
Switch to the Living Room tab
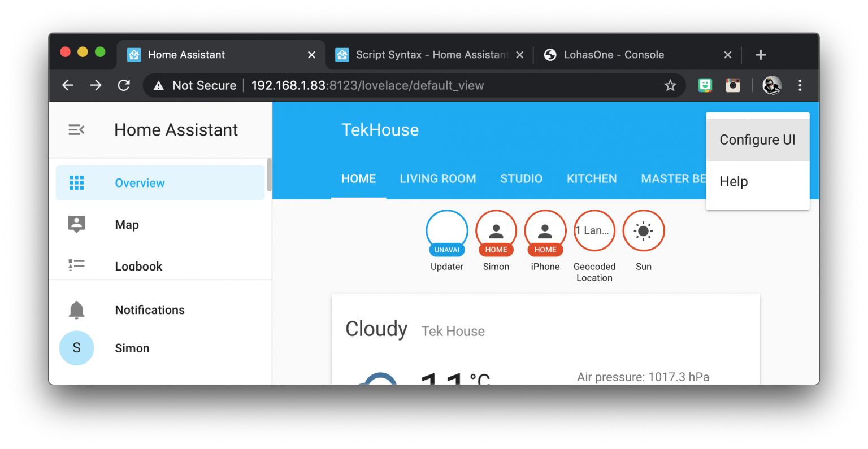tap(437, 179)
